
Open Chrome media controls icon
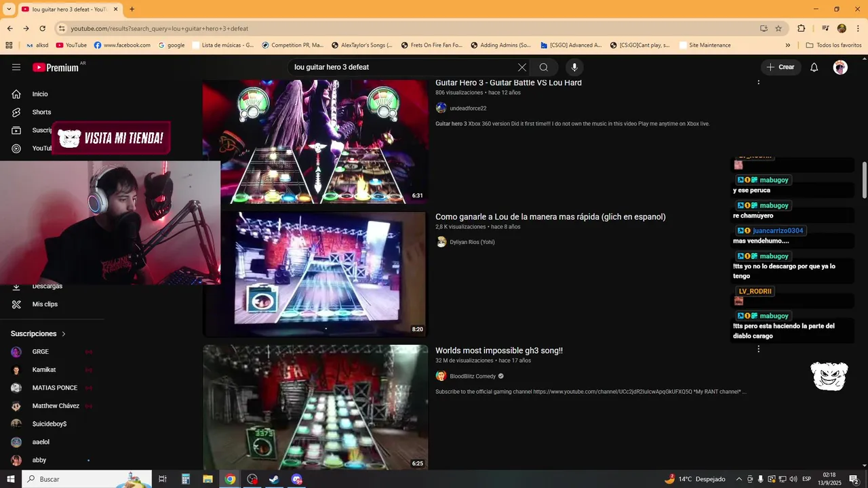click(825, 28)
